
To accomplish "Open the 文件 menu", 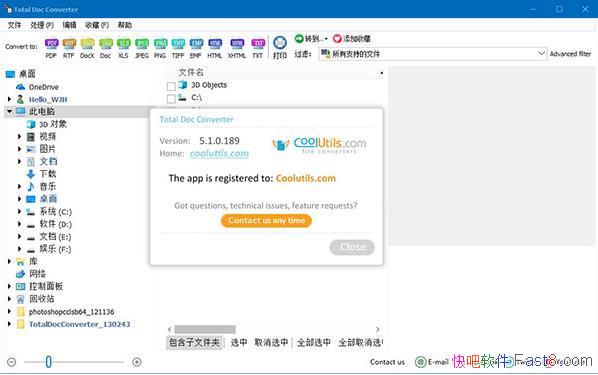I will click(14, 25).
